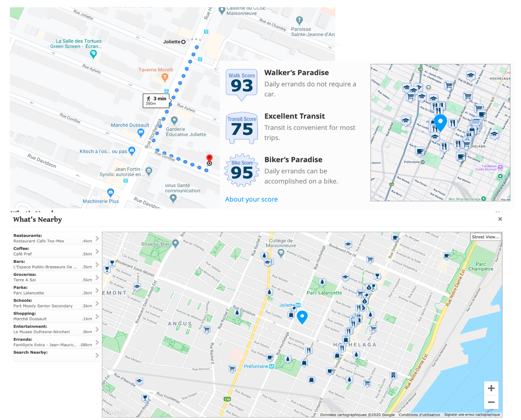This screenshot has width=521, height=420.
Task: Select the Coffee Café Pref entry
Action: coord(52,251)
